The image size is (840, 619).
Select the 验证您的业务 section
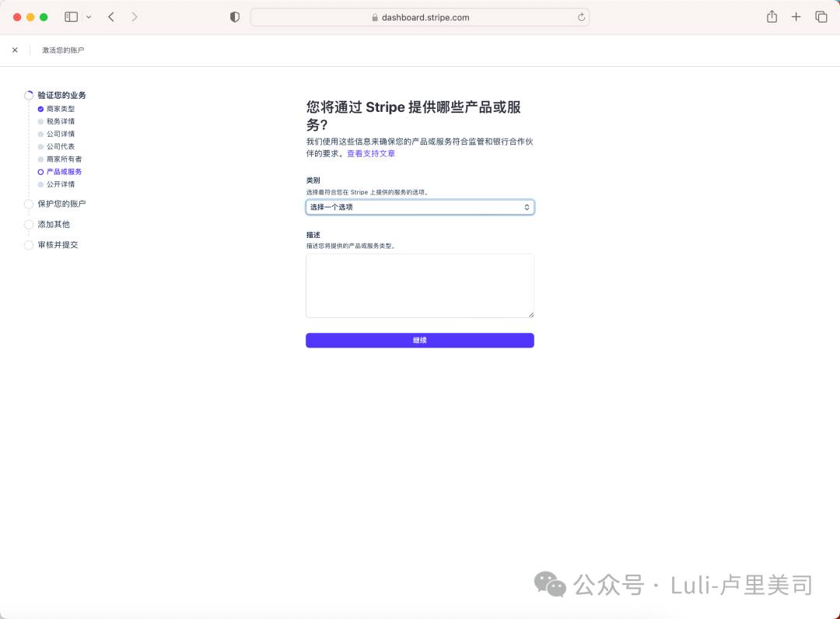61,95
